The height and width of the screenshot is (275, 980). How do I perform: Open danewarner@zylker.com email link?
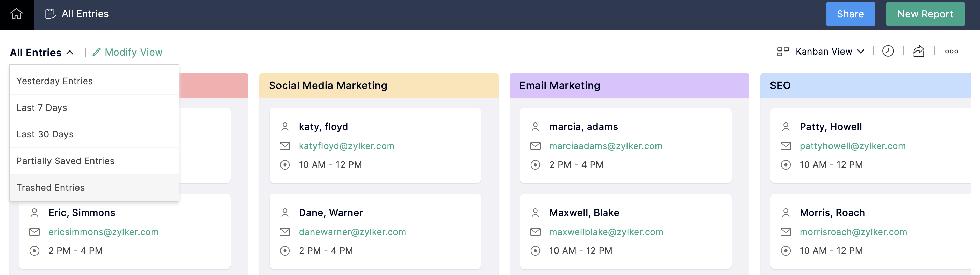pos(352,232)
